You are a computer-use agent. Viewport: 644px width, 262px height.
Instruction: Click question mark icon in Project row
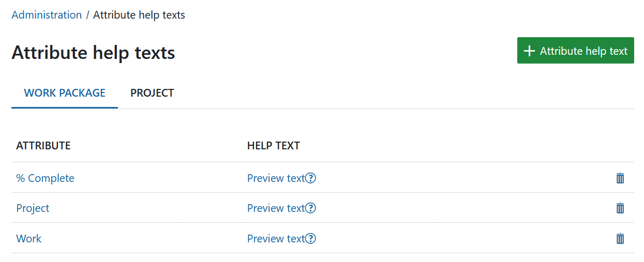pos(310,208)
